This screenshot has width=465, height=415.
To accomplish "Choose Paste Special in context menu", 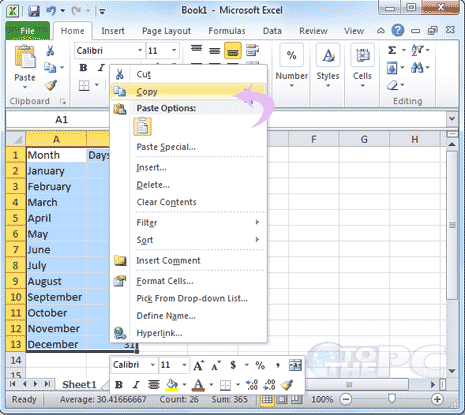I will pyautogui.click(x=188, y=147).
